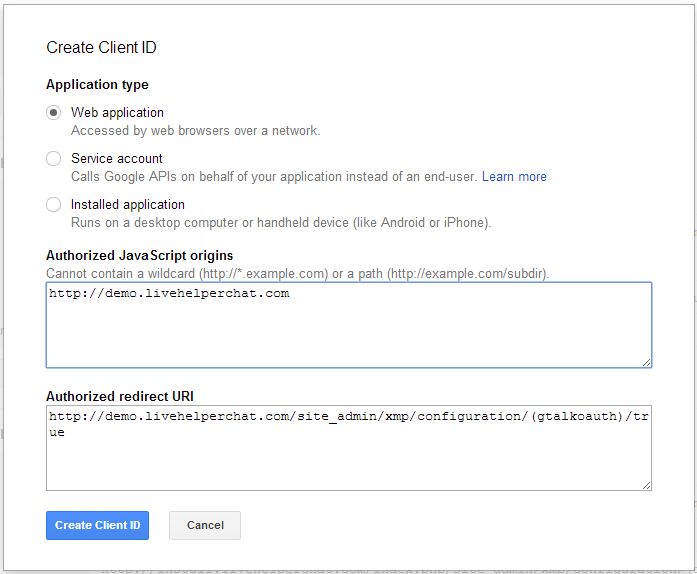
Task: Click the 'Authorized redirect URI' heading
Action: point(120,396)
